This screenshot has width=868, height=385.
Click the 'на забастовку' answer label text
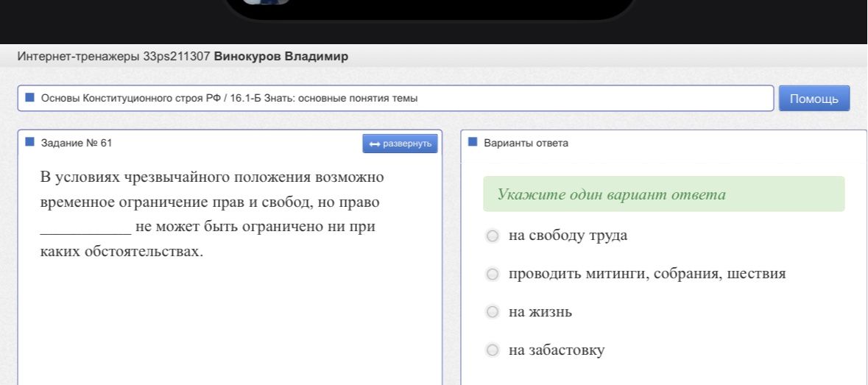[557, 350]
